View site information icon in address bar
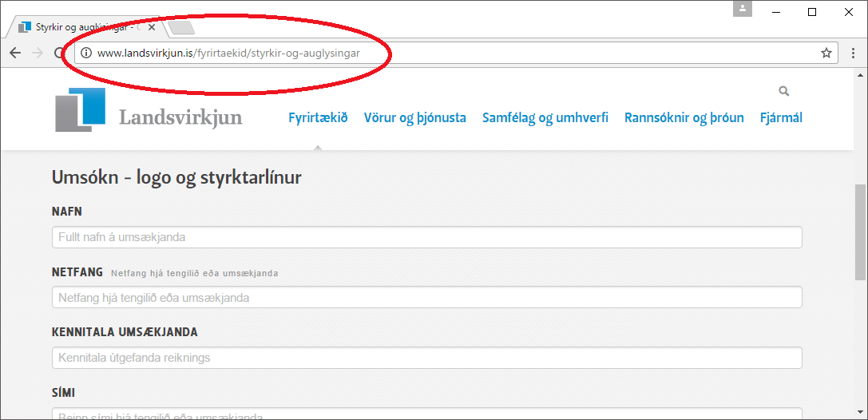The image size is (868, 420). tap(85, 53)
